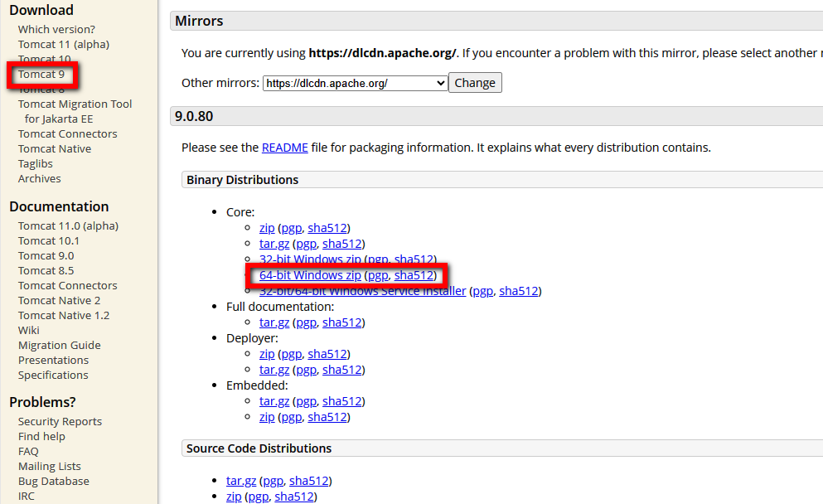Open the Other mirrors dropdown list
823x504 pixels.
tap(356, 83)
